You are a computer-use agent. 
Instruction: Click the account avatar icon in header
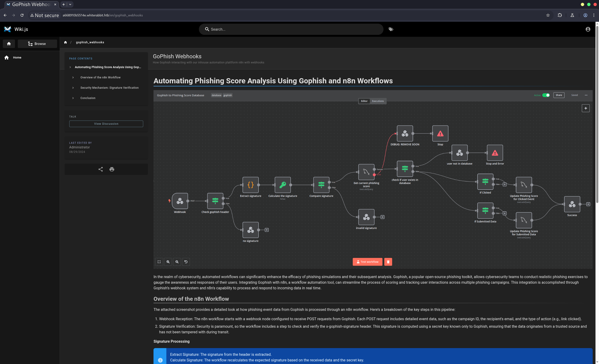(x=588, y=29)
